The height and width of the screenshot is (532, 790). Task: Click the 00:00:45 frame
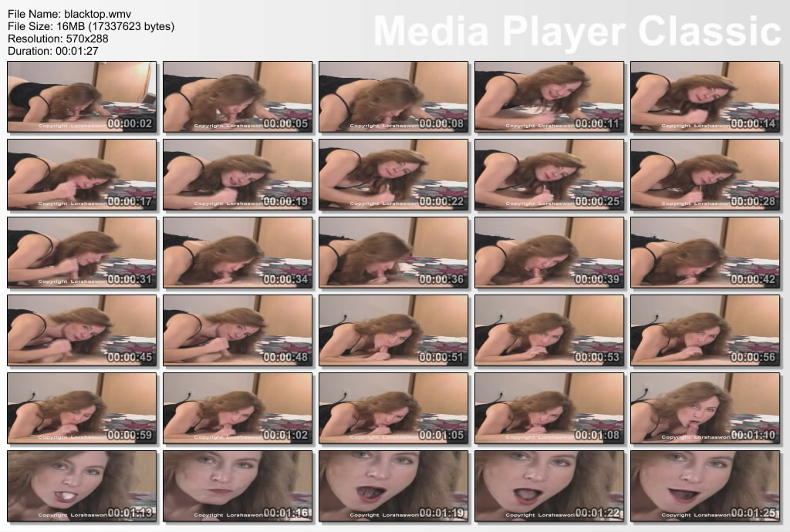(x=82, y=331)
